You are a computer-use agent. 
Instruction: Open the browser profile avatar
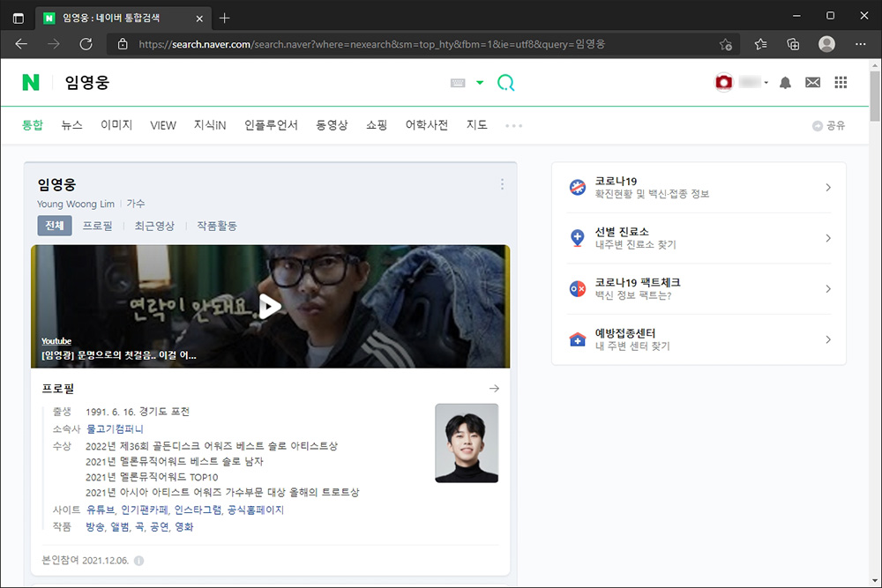point(827,44)
